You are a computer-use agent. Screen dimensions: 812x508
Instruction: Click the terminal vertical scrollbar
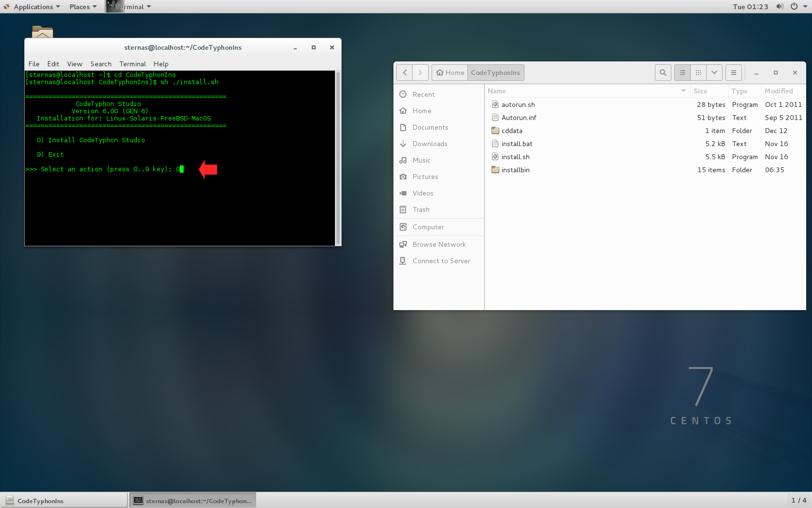click(x=338, y=158)
